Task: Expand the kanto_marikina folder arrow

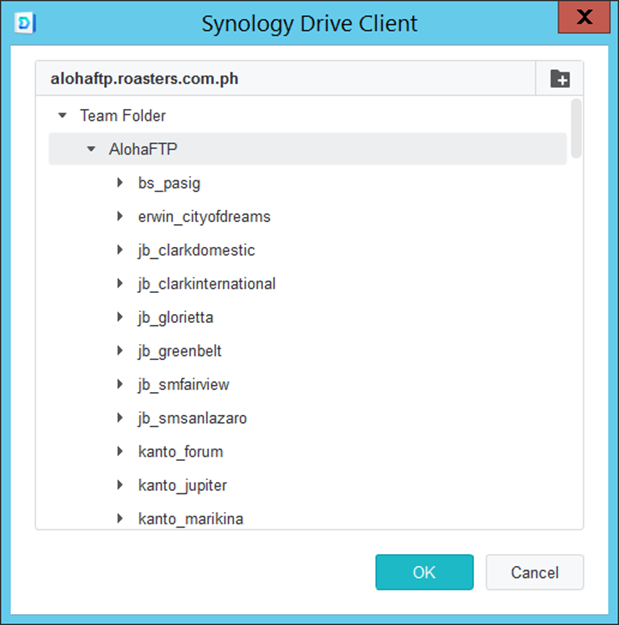Action: click(120, 518)
